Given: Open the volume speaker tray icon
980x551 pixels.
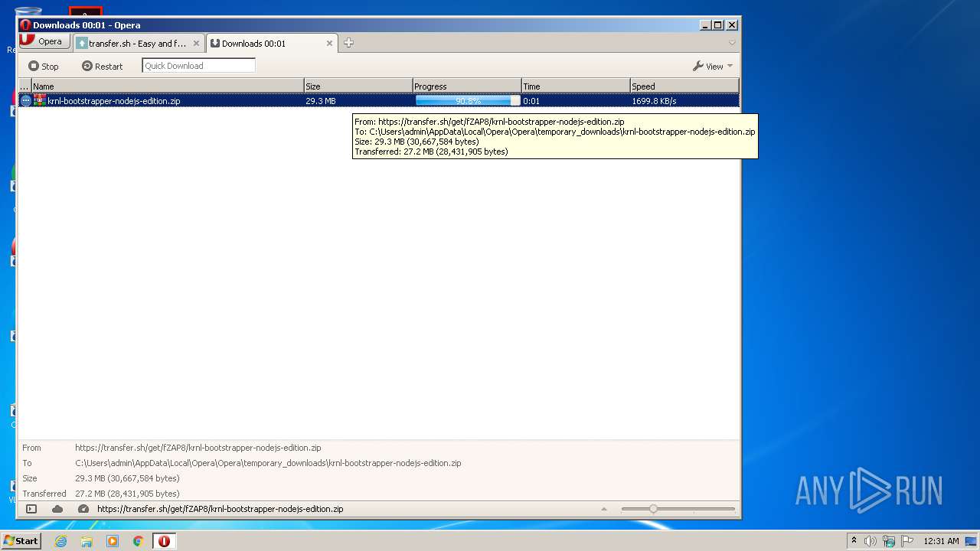Looking at the screenshot, I should [x=870, y=541].
